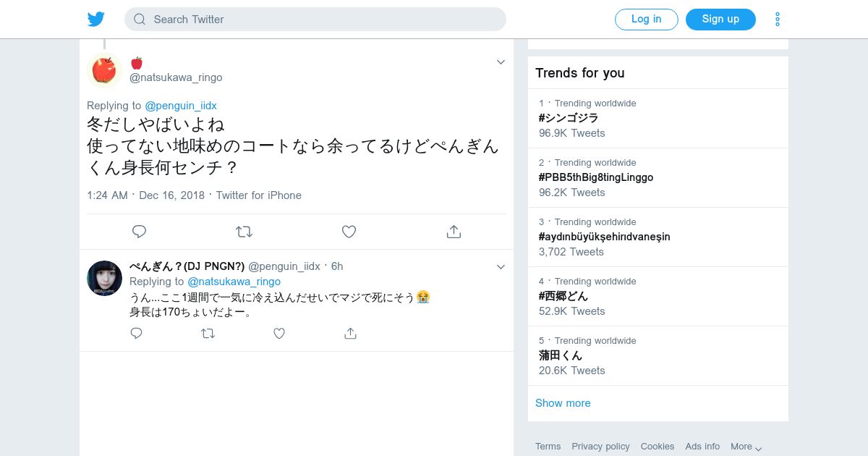Retweet the main tweet by natsukawa_ringo
The height and width of the screenshot is (456, 868).
[x=244, y=232]
